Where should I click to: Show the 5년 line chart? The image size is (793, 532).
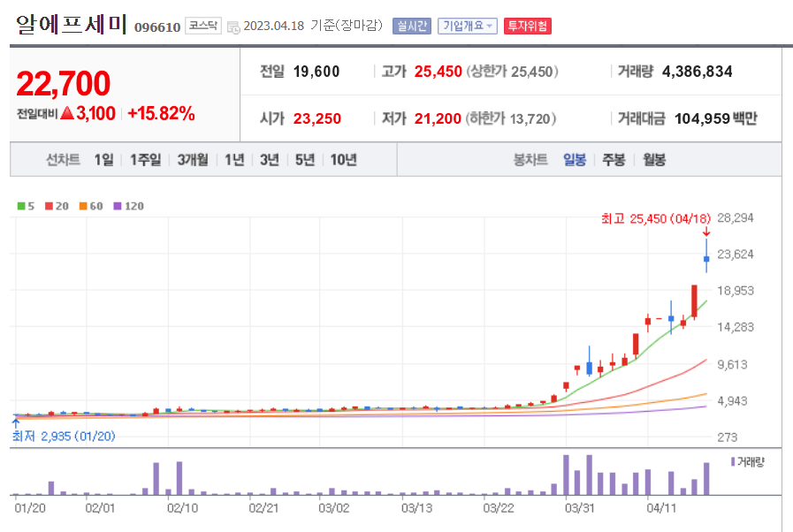pyautogui.click(x=305, y=160)
